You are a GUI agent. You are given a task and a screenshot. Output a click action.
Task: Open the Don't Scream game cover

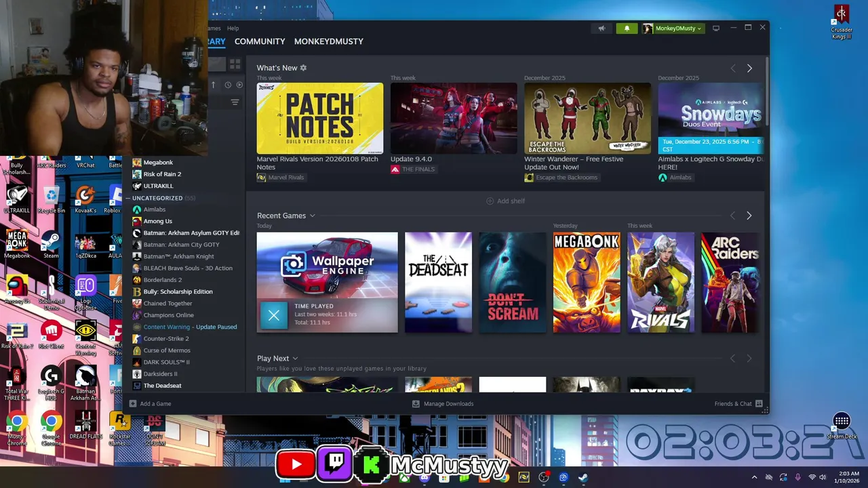512,283
